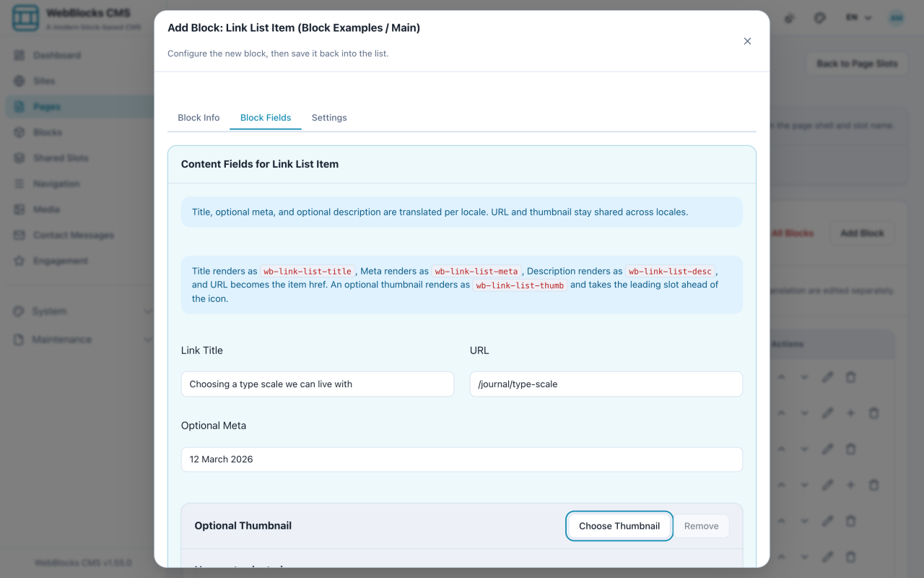Viewport: 924px width, 578px height.
Task: Click 'Content Fields for Link List Item' heading
Action: 260,164
